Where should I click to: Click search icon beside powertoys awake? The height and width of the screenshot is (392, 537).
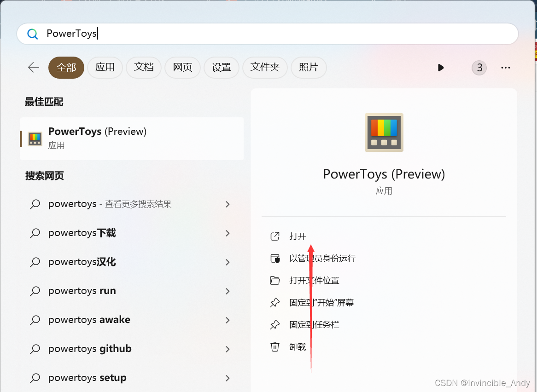pyautogui.click(x=35, y=320)
